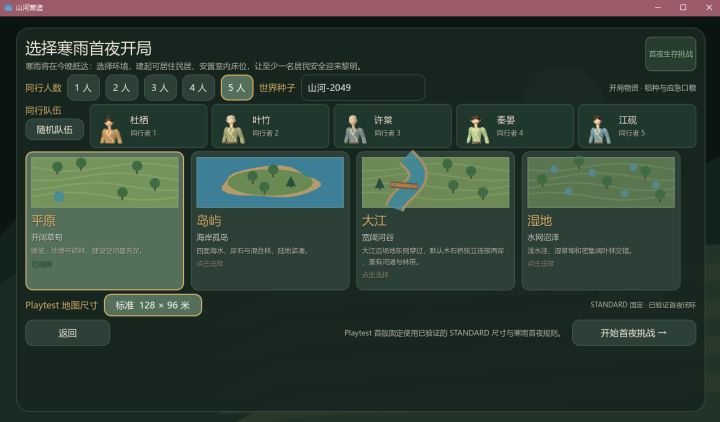Maximize the game window
This screenshot has width=720, height=422.
pos(683,8)
